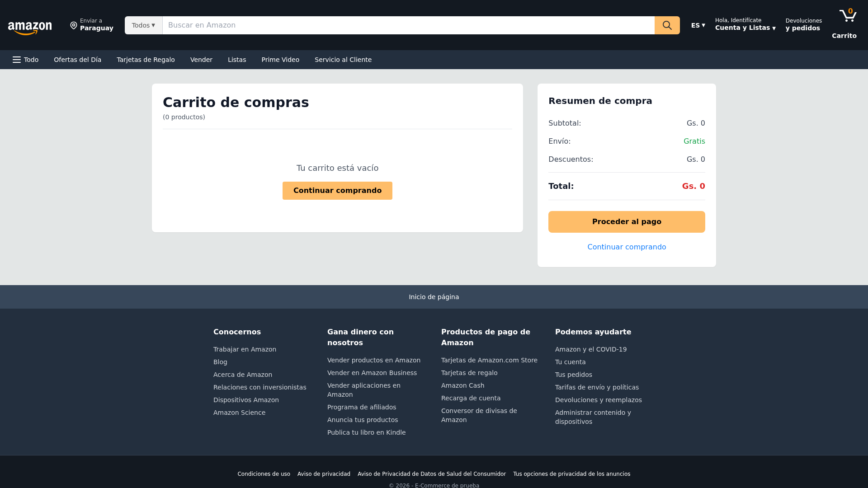868x488 pixels.
Task: Open Programa de afiliados link
Action: click(x=362, y=407)
